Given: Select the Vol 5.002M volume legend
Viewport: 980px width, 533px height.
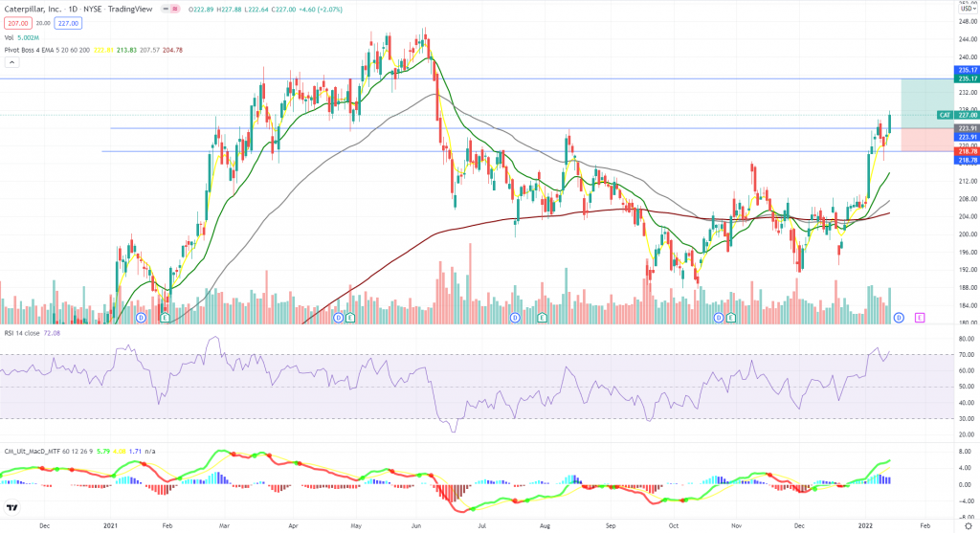Looking at the screenshot, I should [x=21, y=37].
